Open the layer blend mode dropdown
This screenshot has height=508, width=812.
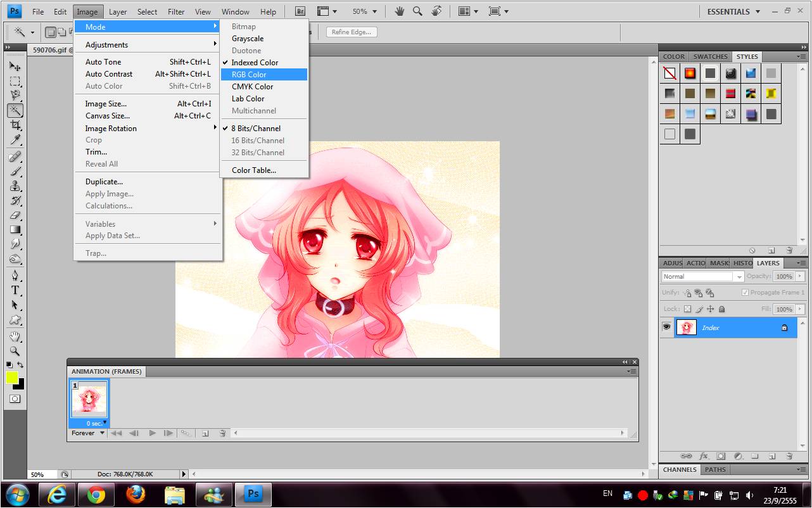pyautogui.click(x=702, y=276)
